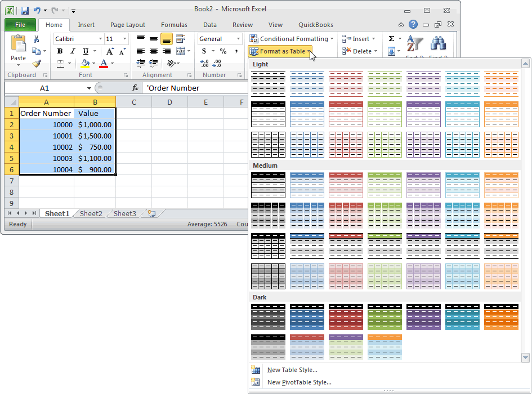Apply Accounting dollar number format
Image resolution: width=532 pixels, height=394 pixels.
pyautogui.click(x=204, y=51)
